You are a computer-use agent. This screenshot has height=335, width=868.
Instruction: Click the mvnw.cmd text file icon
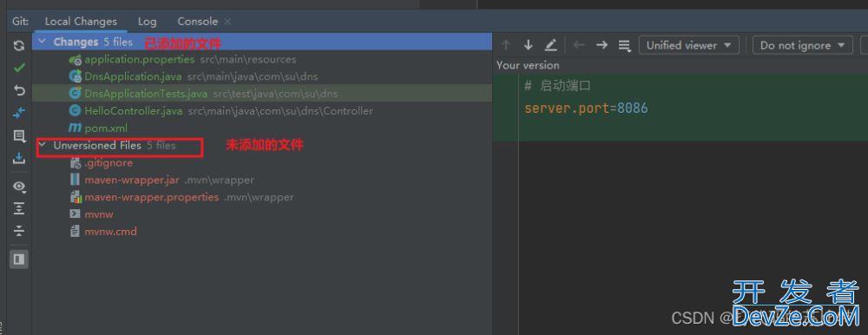(x=76, y=232)
